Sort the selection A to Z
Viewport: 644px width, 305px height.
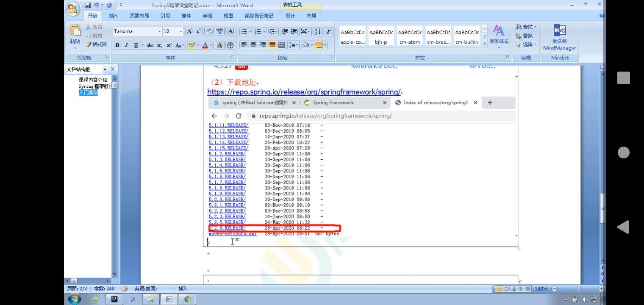coord(317,32)
